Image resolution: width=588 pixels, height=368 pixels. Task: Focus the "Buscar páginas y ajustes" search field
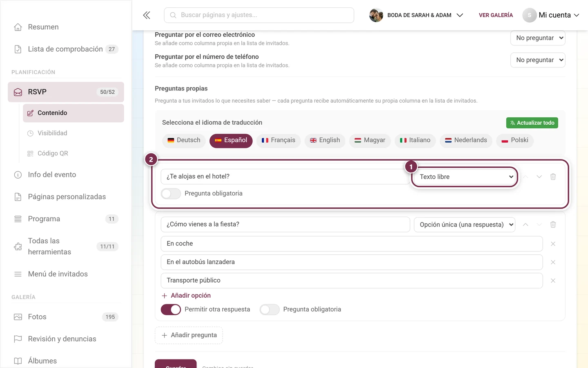[259, 15]
